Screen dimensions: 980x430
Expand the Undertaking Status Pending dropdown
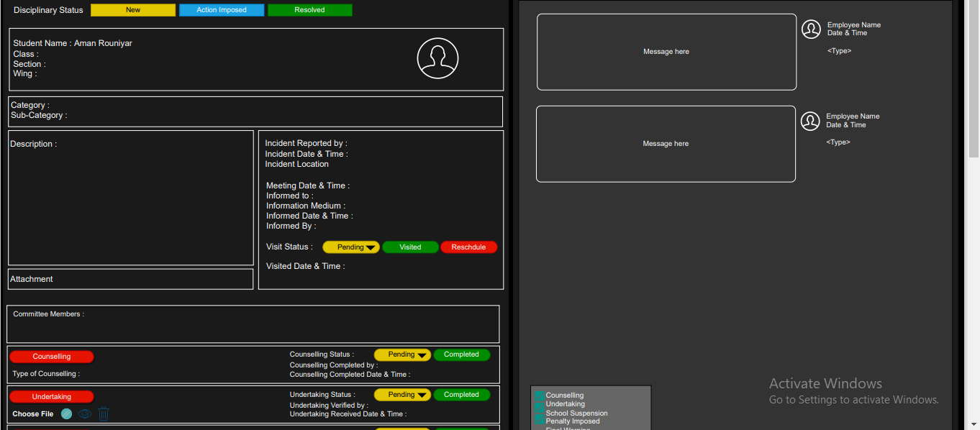(x=402, y=395)
